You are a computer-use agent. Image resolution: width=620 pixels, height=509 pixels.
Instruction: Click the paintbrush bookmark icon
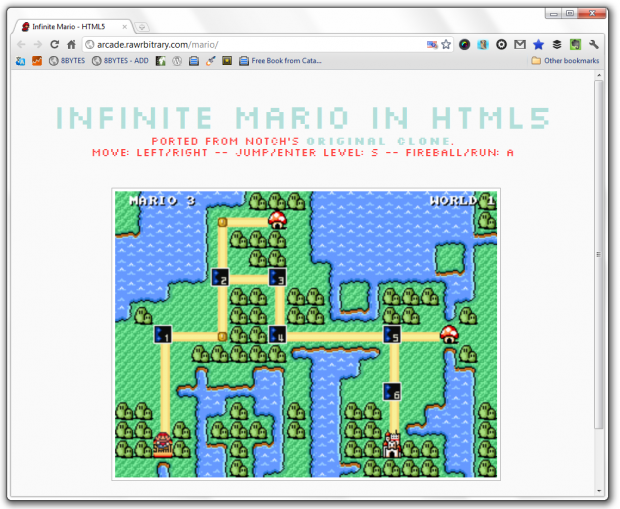coord(210,61)
